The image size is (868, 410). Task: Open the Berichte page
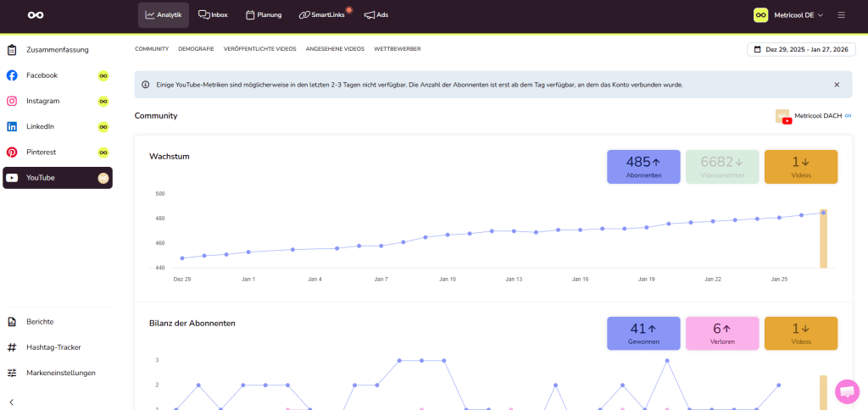[40, 322]
